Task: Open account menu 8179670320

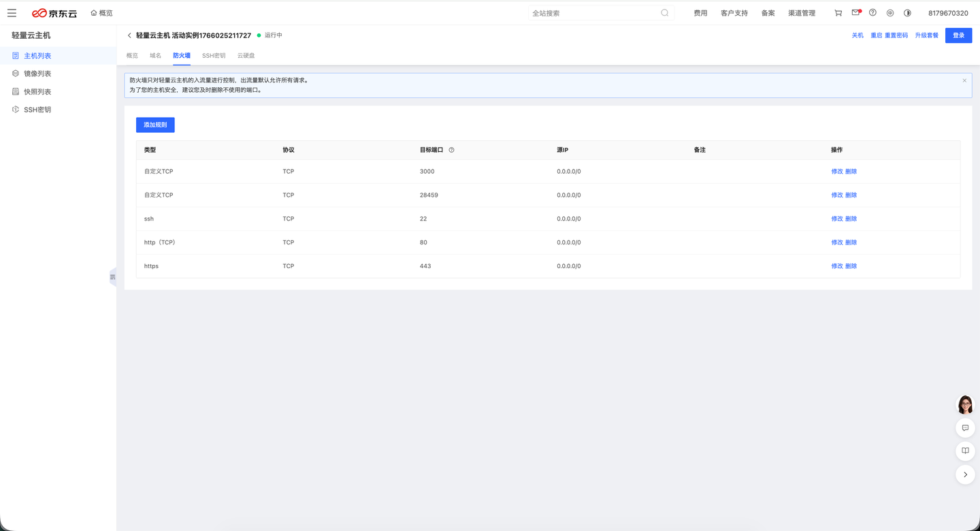Action: (948, 13)
